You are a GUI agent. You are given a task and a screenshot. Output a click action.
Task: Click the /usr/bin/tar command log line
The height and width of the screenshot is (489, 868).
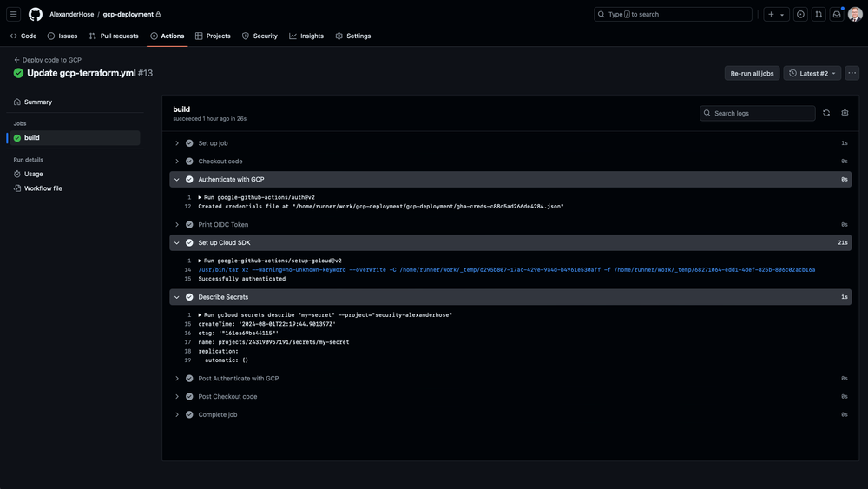click(507, 270)
